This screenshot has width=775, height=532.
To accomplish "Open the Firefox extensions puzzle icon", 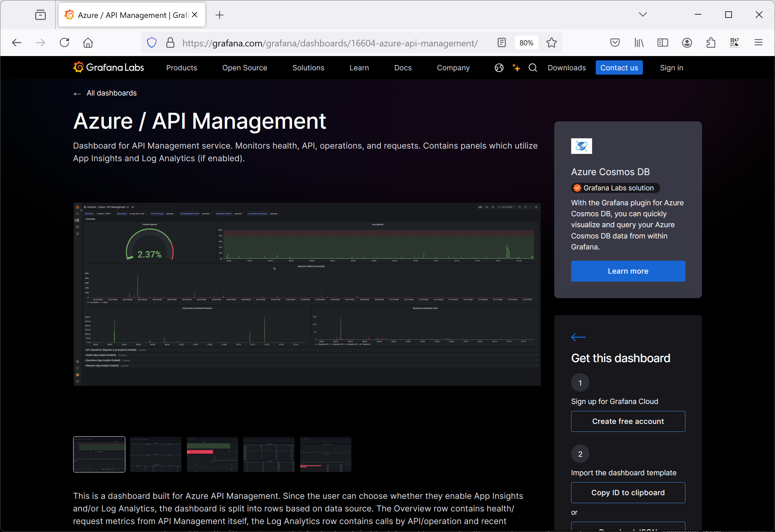I will click(711, 43).
